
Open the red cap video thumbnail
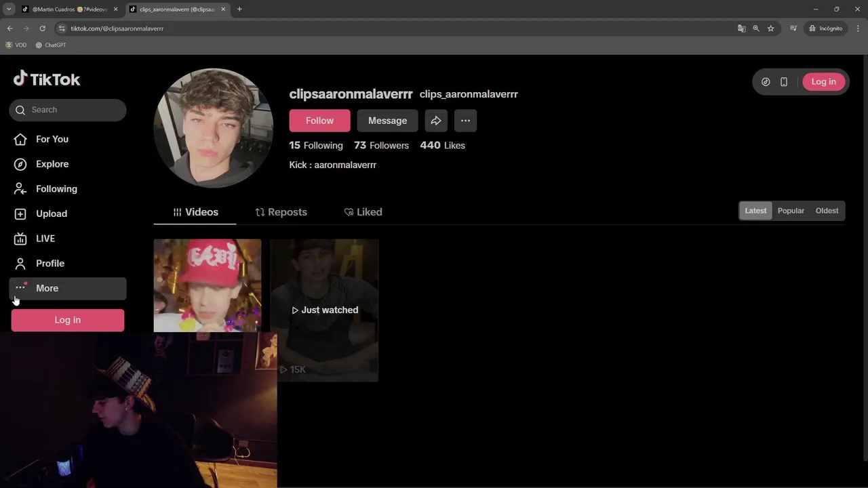click(x=208, y=285)
